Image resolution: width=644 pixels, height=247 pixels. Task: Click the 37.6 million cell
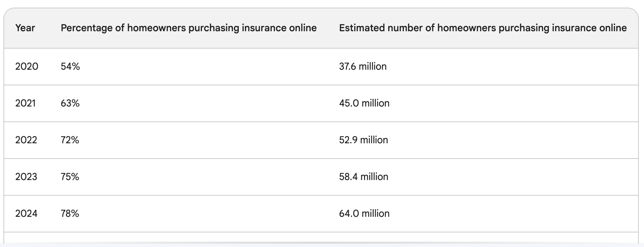click(363, 67)
